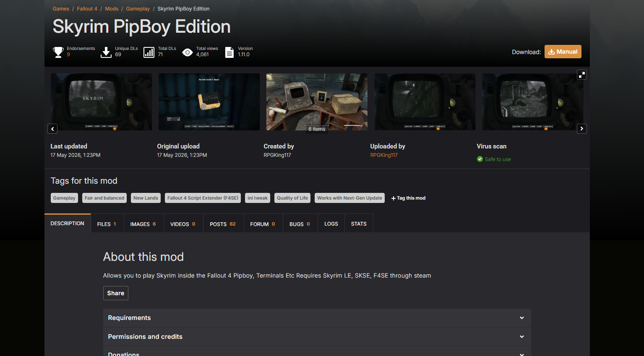Screen dimensions: 644x356
Task: Go to previous gallery image with the left arrow
Action: 52,129
